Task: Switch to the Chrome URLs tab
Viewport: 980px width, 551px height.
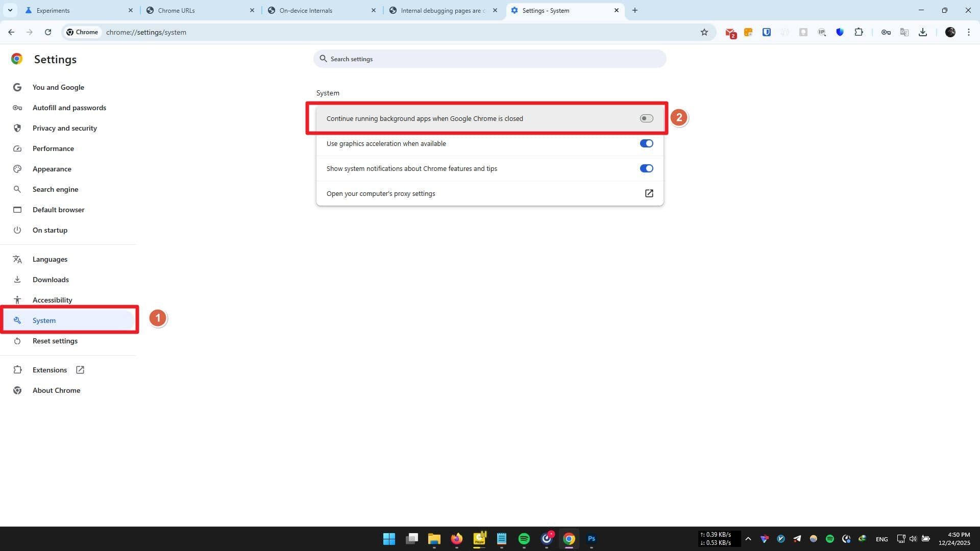Action: tap(176, 10)
